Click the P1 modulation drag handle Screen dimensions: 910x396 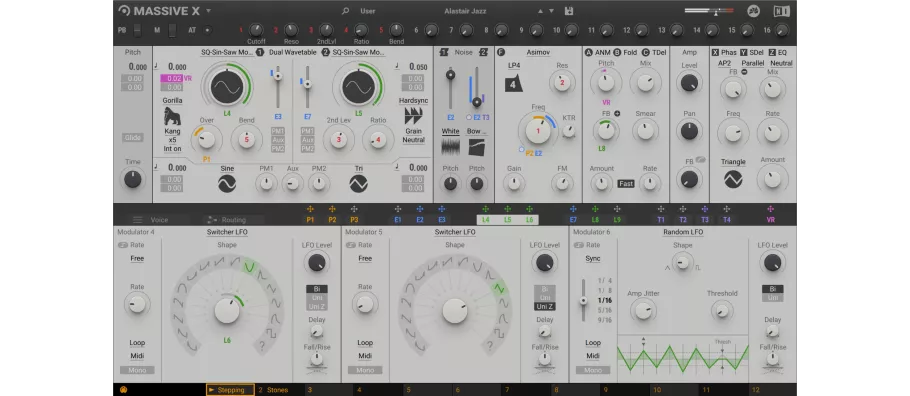[310, 209]
